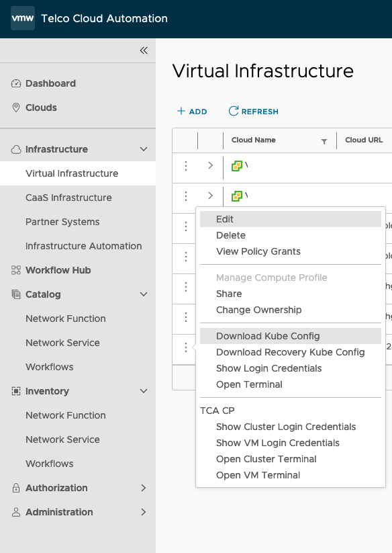Click the Administration user icon

click(x=16, y=512)
